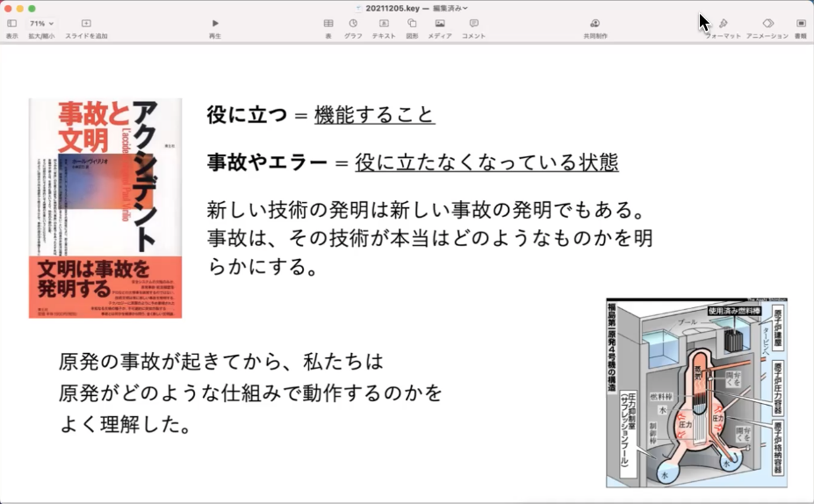814x504 pixels.
Task: Click the underlined text 役に立たなくなっている状態
Action: [x=486, y=162]
